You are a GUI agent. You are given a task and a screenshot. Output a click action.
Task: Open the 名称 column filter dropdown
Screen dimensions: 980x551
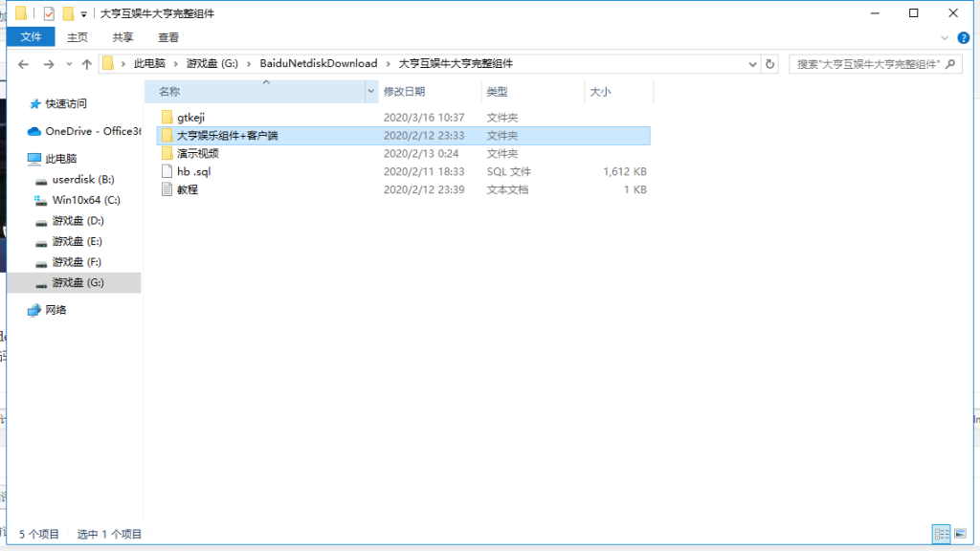coord(370,92)
